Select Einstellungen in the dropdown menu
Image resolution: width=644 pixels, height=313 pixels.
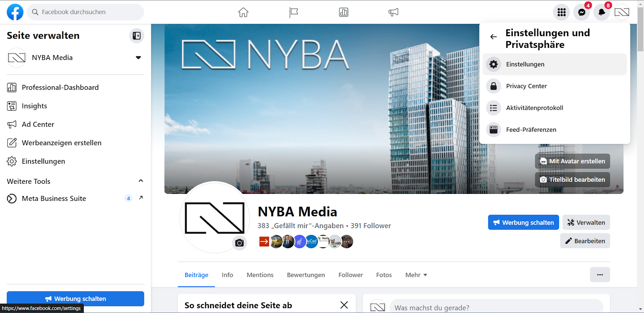click(555, 64)
